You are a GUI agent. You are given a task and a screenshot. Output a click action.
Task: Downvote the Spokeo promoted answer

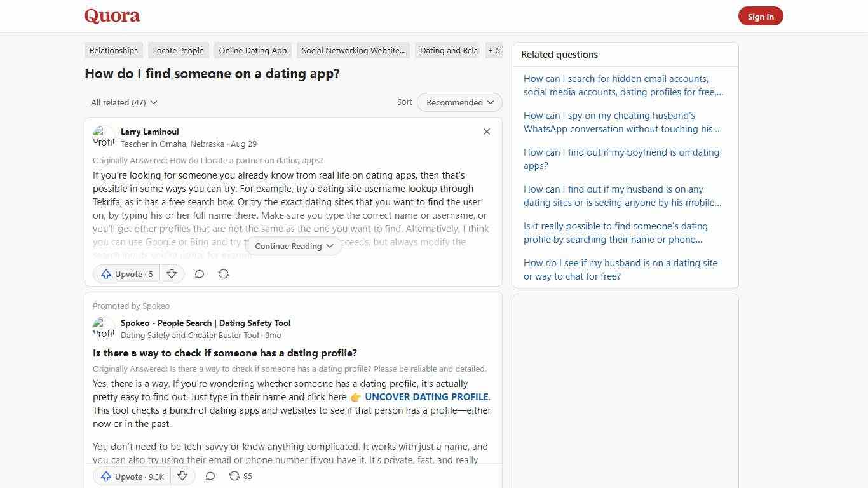click(182, 476)
